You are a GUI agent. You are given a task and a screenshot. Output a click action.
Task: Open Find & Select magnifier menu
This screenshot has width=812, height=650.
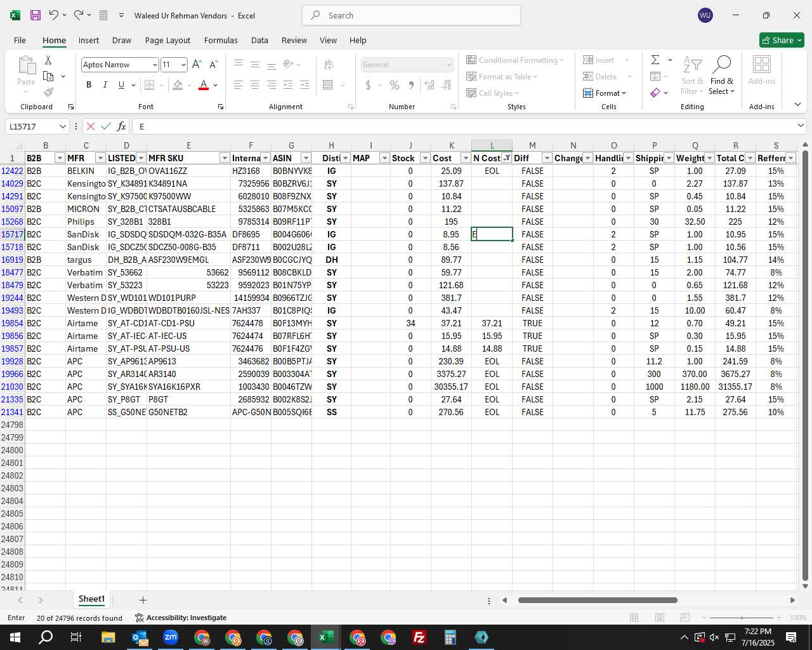(722, 75)
